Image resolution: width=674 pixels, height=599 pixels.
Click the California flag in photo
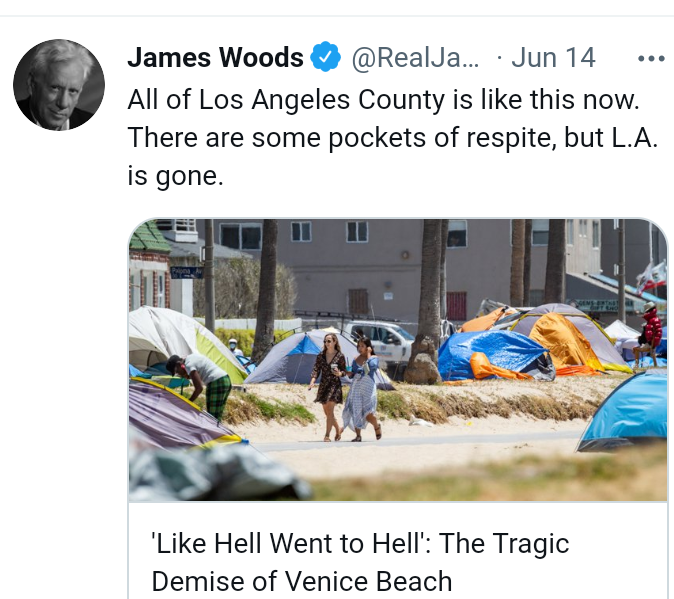coord(651,277)
